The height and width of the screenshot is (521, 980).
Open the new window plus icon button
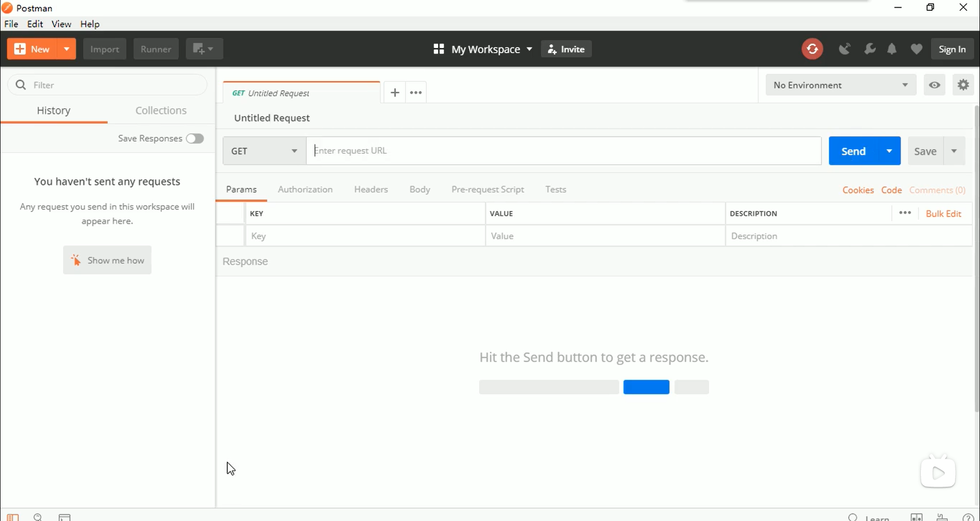click(x=204, y=49)
